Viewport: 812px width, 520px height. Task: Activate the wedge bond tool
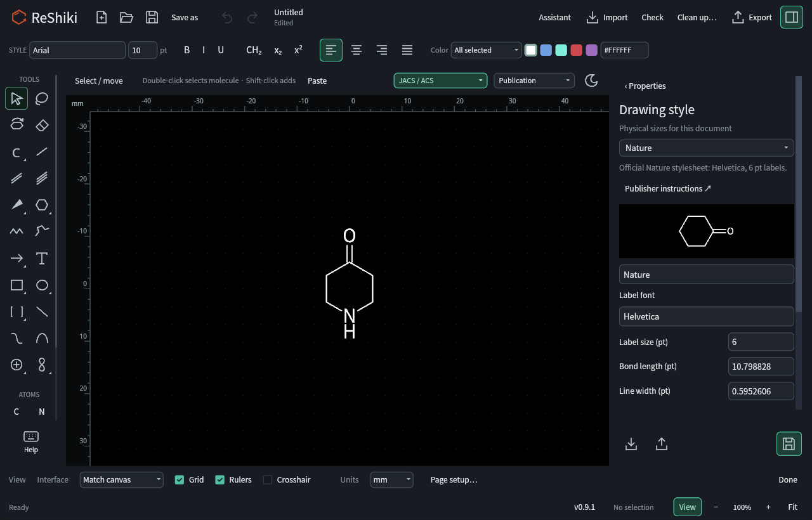pos(16,205)
